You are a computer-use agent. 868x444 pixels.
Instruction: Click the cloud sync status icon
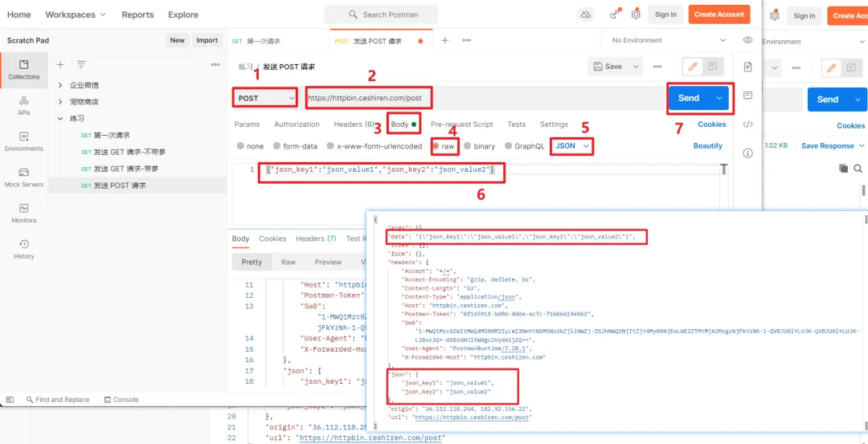pos(586,14)
